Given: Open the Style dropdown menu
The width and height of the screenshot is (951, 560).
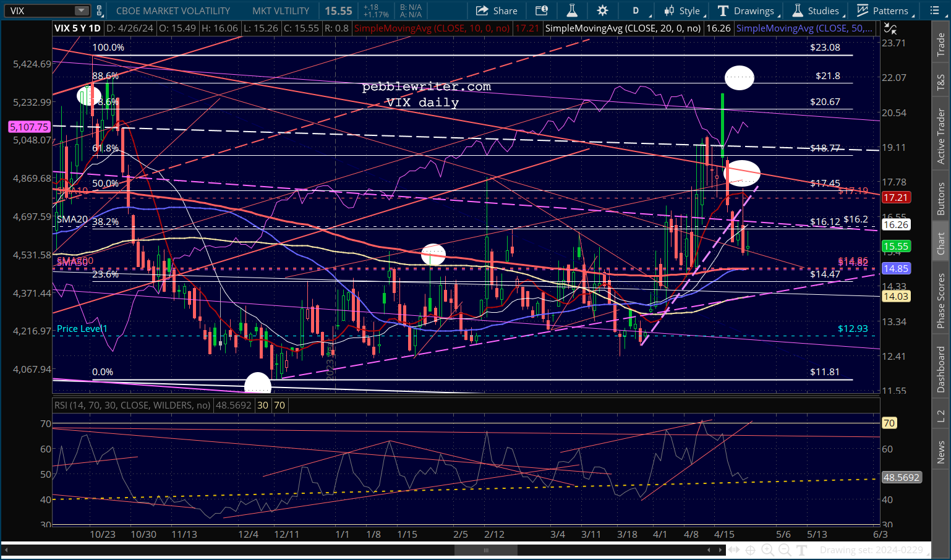Looking at the screenshot, I should (x=682, y=11).
